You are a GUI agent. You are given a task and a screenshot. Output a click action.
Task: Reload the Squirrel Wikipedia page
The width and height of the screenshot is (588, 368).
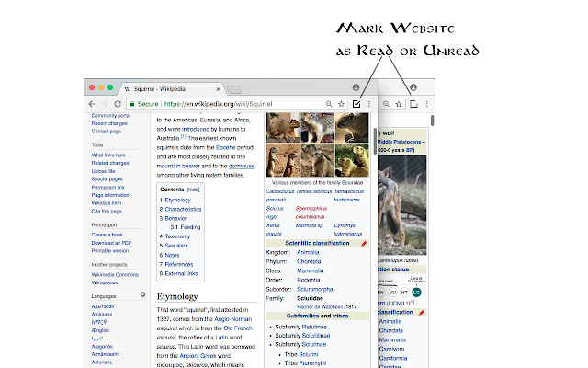(118, 104)
